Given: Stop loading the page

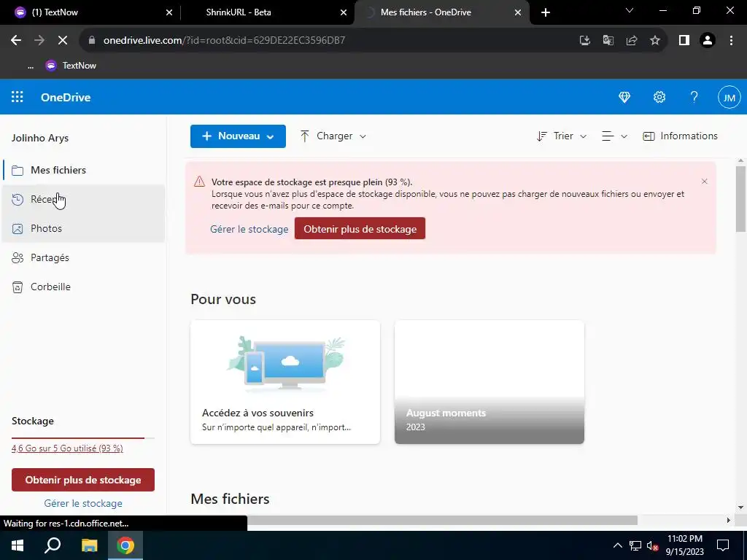Looking at the screenshot, I should click(x=63, y=40).
